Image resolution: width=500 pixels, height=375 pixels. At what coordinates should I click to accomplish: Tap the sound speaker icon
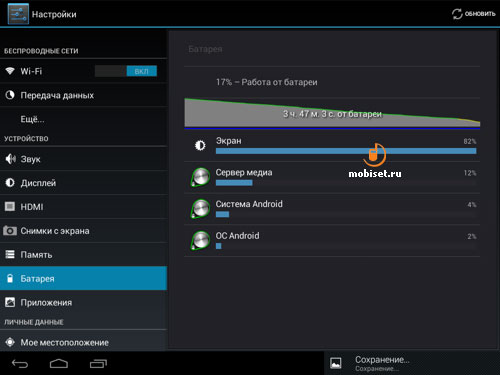pos(10,159)
